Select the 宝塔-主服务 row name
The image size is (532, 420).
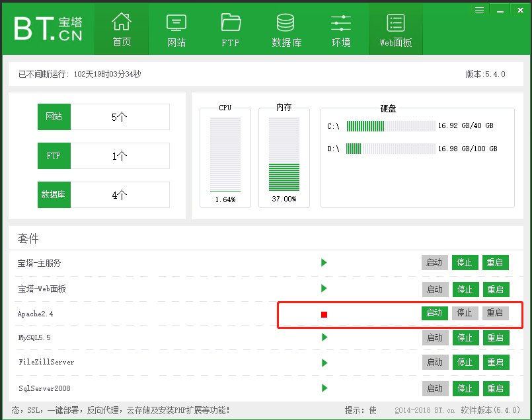tap(39, 263)
